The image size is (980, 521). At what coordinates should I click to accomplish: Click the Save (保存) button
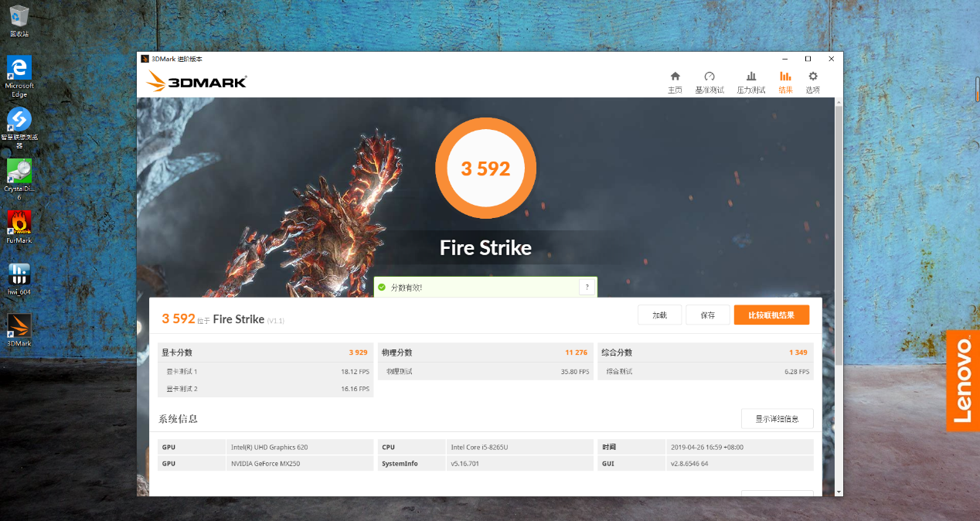tap(708, 315)
